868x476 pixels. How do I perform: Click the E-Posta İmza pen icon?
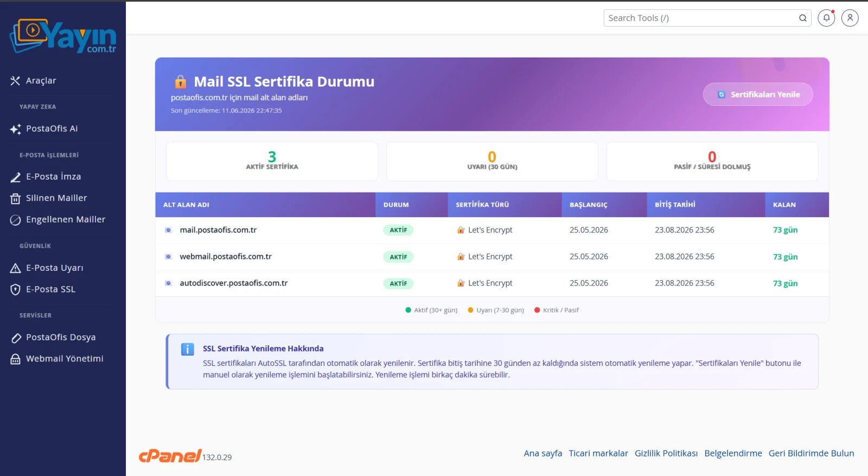(15, 177)
